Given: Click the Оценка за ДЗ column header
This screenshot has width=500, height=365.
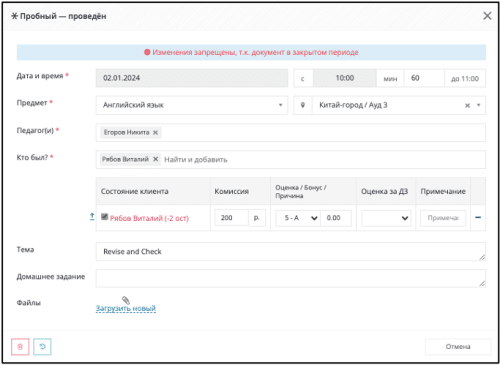Looking at the screenshot, I should pos(385,191).
